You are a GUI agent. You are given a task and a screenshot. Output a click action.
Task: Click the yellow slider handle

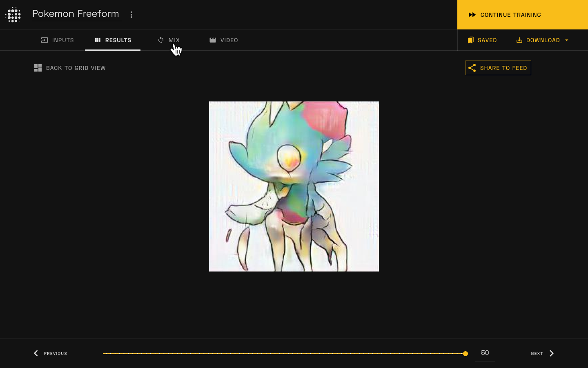[465, 354]
